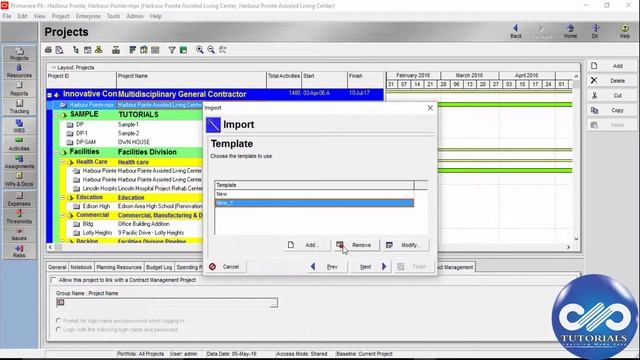Click the Dir navigation icon
Image resolution: width=640 pixels, height=360 pixels.
596,31
